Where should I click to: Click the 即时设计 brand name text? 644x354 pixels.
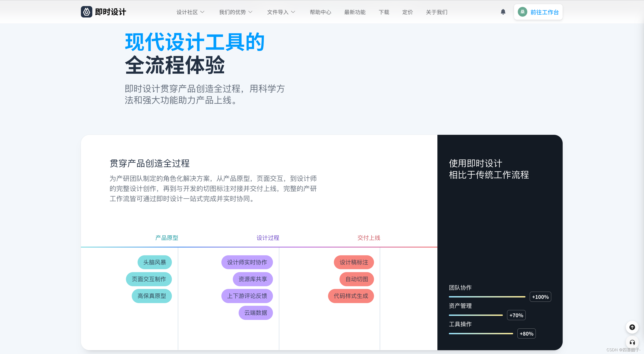(x=110, y=12)
